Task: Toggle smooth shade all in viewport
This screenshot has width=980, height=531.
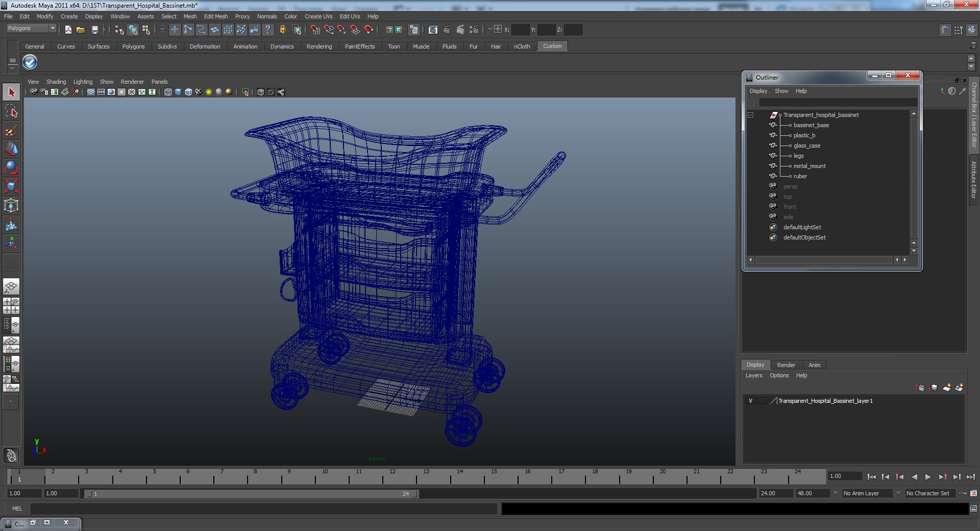Action: (178, 92)
